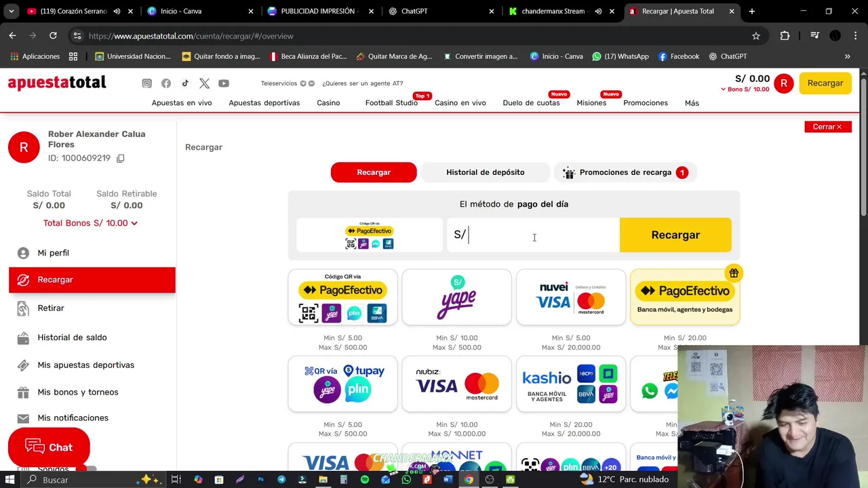868x488 pixels.
Task: Click the apuestatotal logo
Action: 57,83
